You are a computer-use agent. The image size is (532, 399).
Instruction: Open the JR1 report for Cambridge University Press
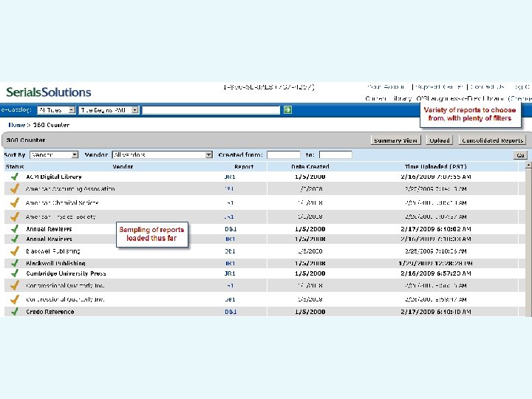point(230,273)
